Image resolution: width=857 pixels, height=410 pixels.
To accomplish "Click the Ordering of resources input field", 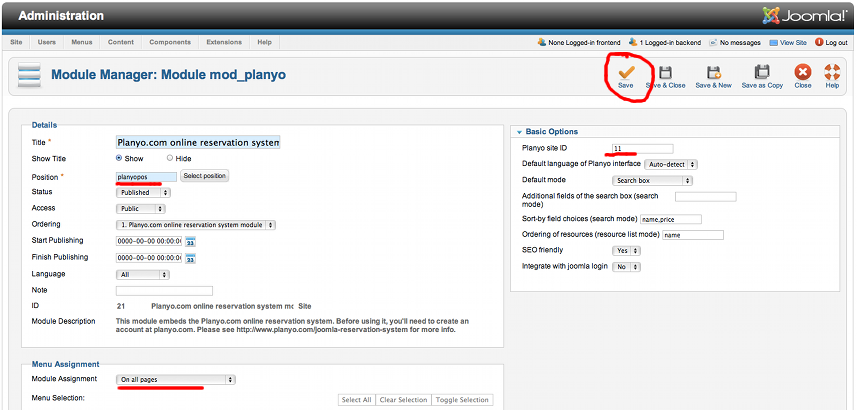I will [693, 235].
